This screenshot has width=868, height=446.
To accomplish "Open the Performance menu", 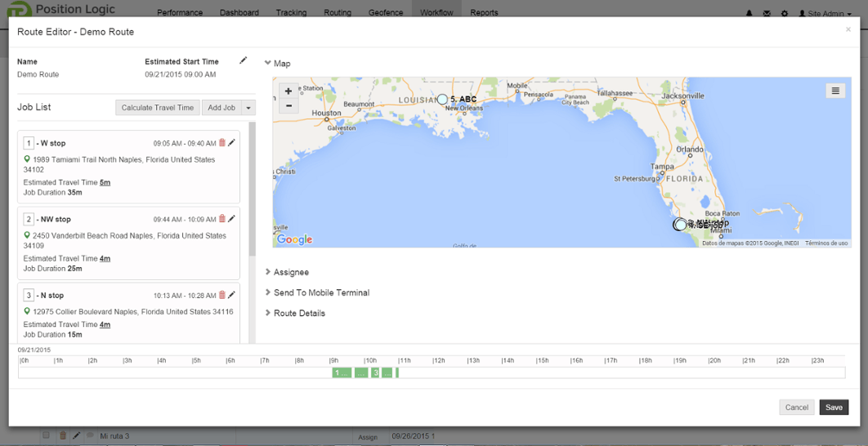I will [x=180, y=13].
